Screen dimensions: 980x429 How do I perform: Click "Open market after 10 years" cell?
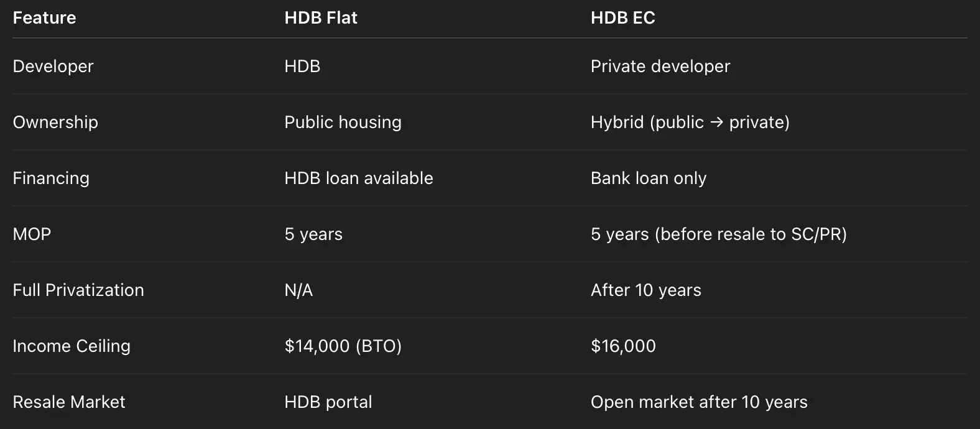[699, 402]
